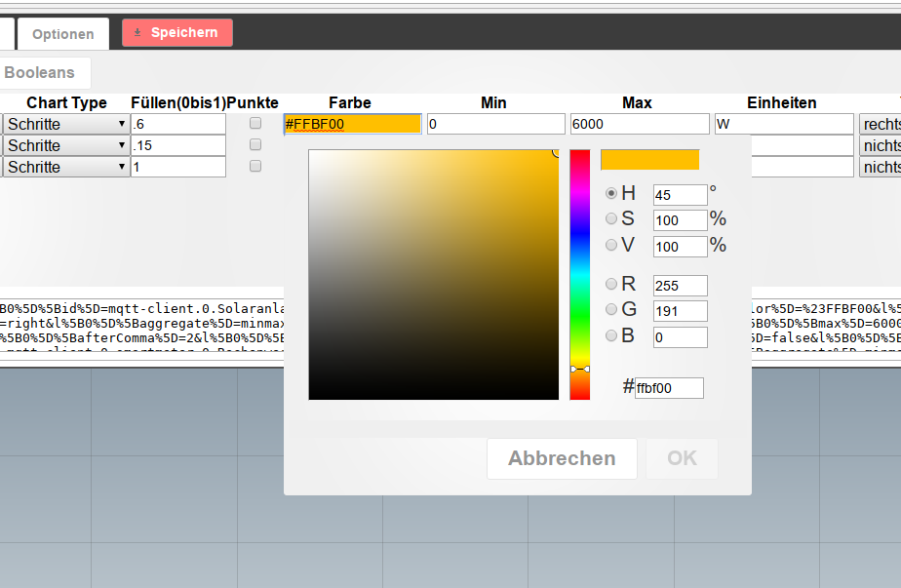This screenshot has width=901, height=588.
Task: Select the B radio button
Action: point(611,336)
